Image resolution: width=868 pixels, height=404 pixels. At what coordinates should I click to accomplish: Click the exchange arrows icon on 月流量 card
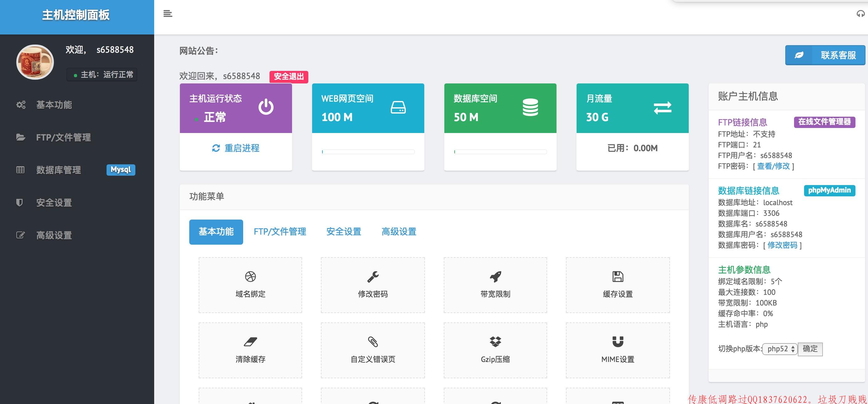coord(662,108)
